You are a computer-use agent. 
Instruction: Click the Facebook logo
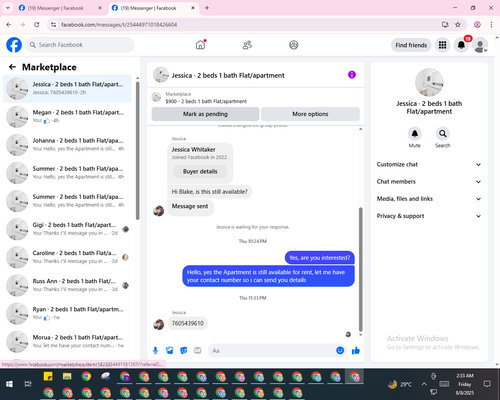14,45
